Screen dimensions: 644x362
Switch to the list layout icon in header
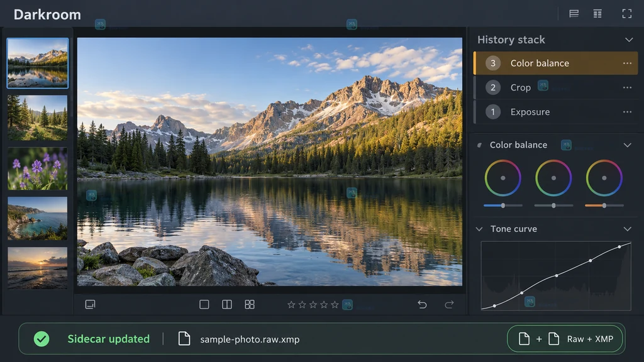(x=574, y=14)
